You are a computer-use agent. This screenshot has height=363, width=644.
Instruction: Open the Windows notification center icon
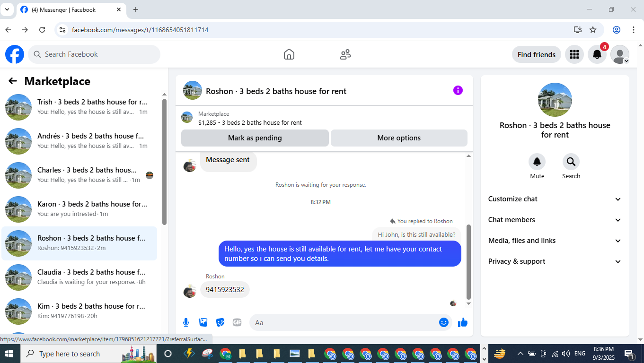pos(629,354)
